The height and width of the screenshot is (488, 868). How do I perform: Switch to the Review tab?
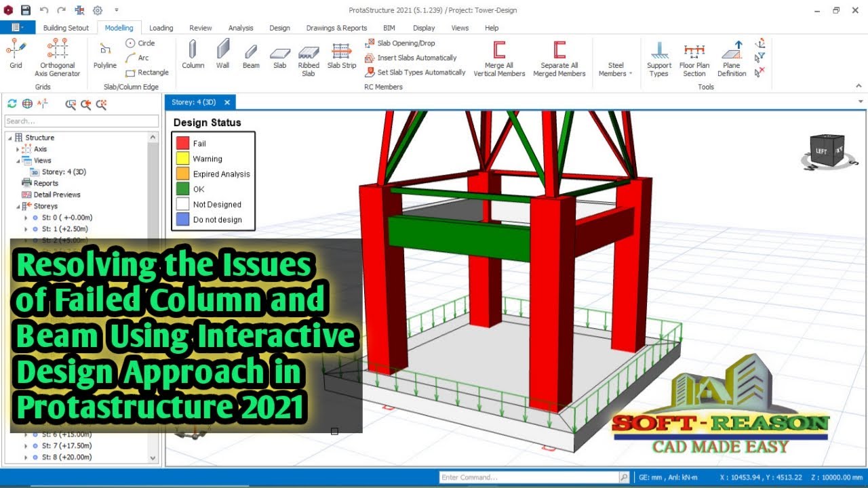pos(201,28)
